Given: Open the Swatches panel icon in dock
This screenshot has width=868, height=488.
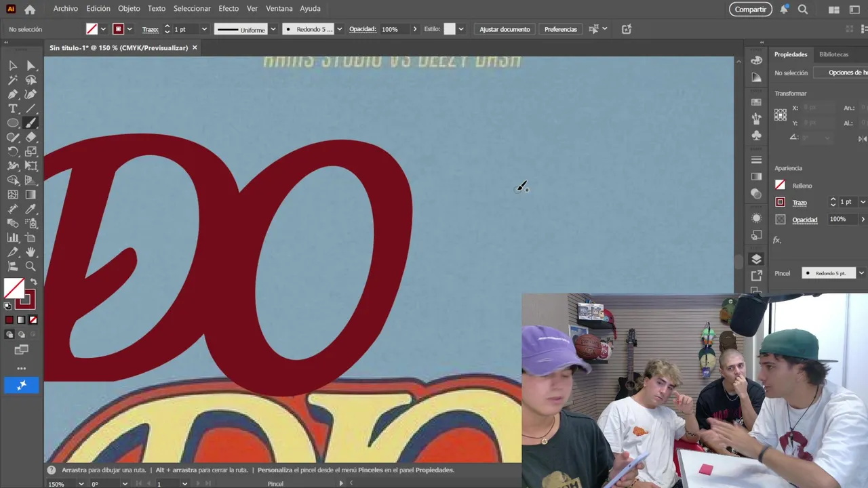Looking at the screenshot, I should click(757, 102).
